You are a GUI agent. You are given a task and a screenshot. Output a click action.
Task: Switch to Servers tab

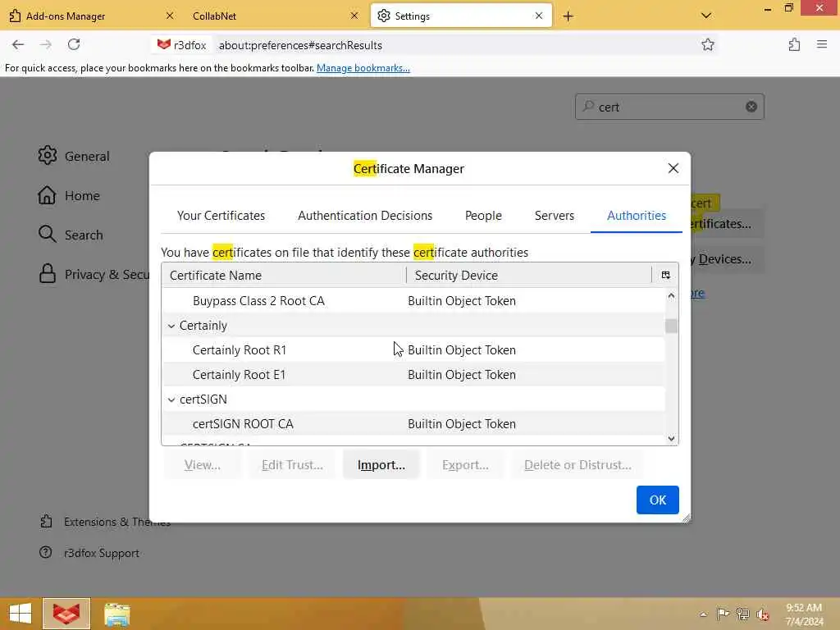tap(554, 216)
